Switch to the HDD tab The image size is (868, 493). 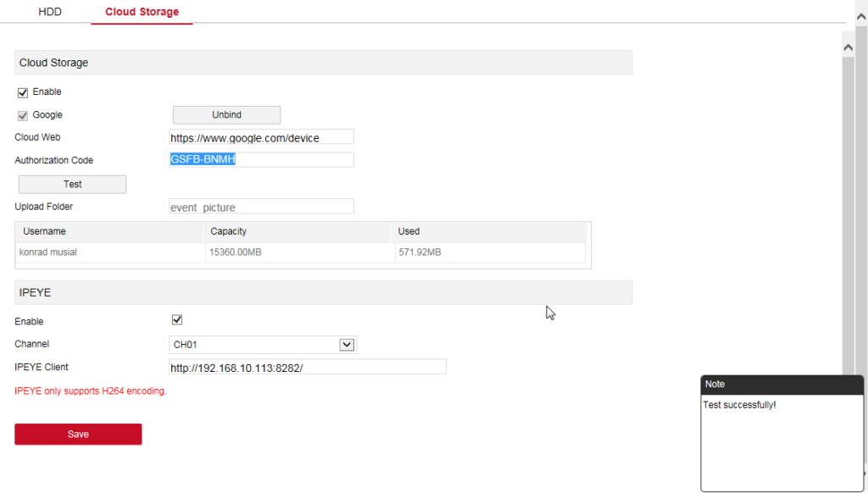point(49,12)
